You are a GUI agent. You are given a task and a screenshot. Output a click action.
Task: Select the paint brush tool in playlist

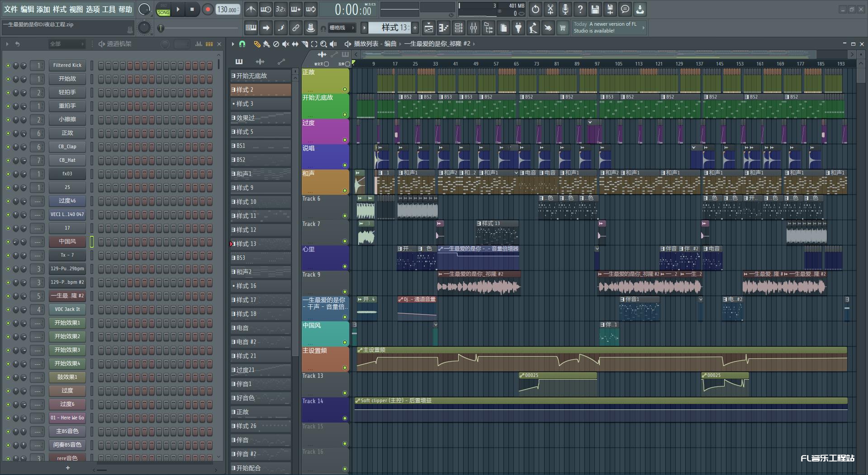click(x=266, y=44)
